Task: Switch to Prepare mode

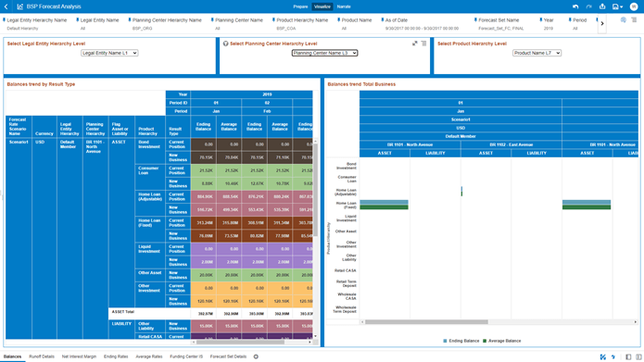Action: click(300, 6)
